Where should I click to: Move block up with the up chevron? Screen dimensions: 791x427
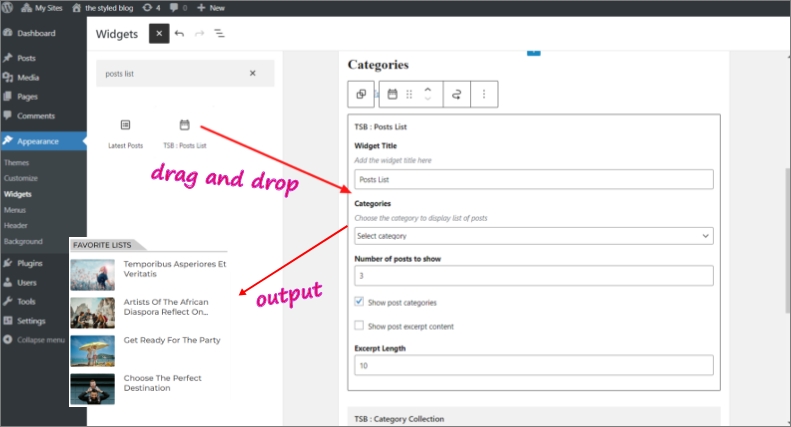(x=428, y=89)
